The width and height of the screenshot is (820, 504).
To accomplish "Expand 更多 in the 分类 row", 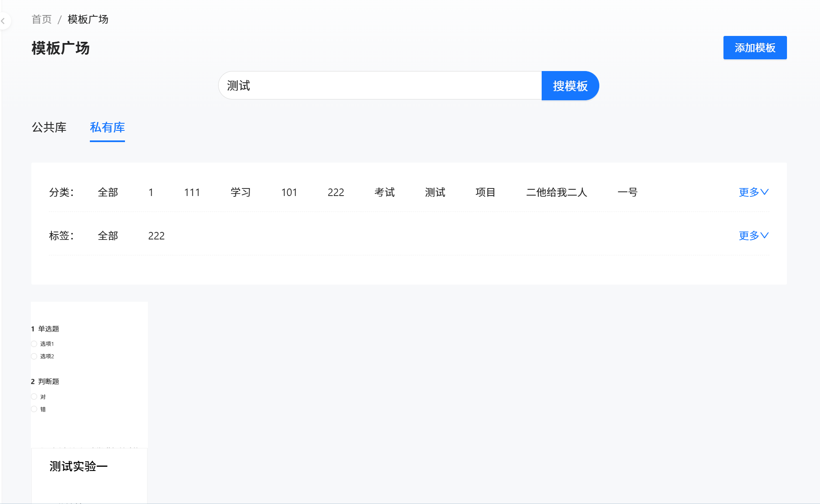I will coord(753,192).
